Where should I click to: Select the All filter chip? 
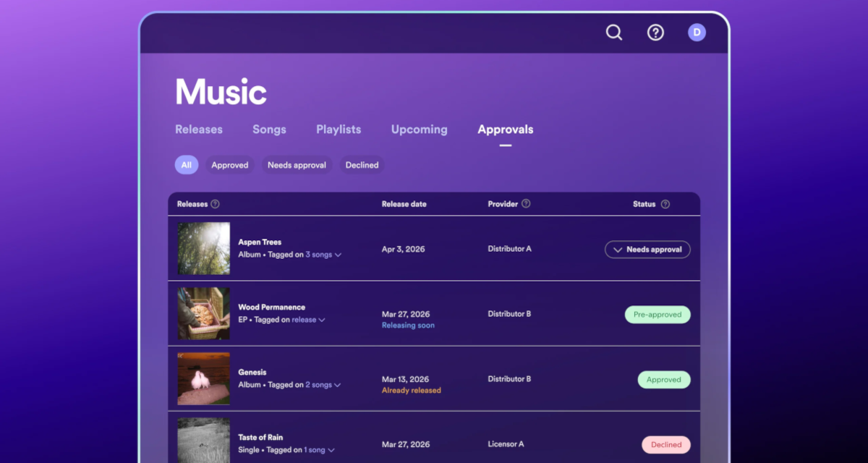pos(186,165)
